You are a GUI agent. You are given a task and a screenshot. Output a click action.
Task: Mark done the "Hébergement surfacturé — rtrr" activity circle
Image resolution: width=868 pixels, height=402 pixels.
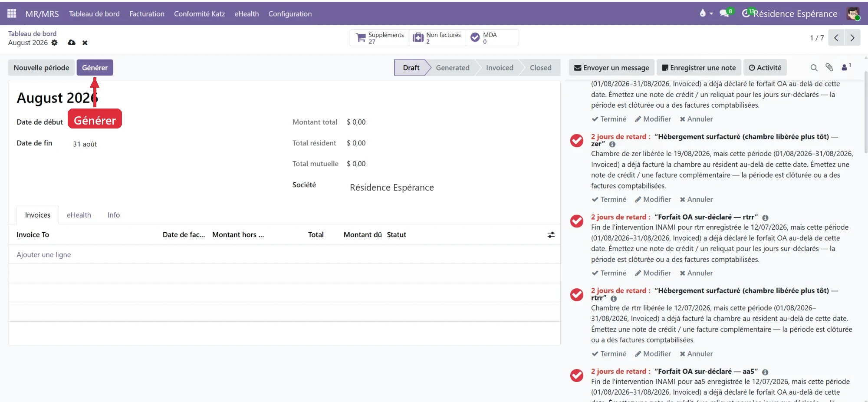pyautogui.click(x=577, y=295)
